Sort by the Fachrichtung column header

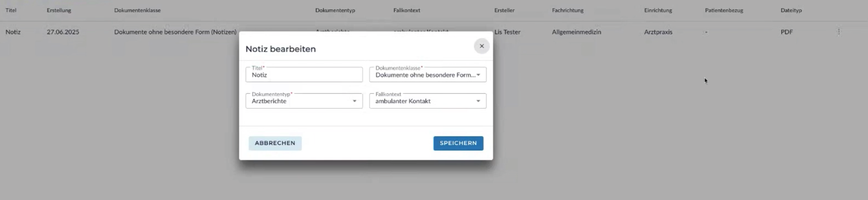[x=567, y=10]
